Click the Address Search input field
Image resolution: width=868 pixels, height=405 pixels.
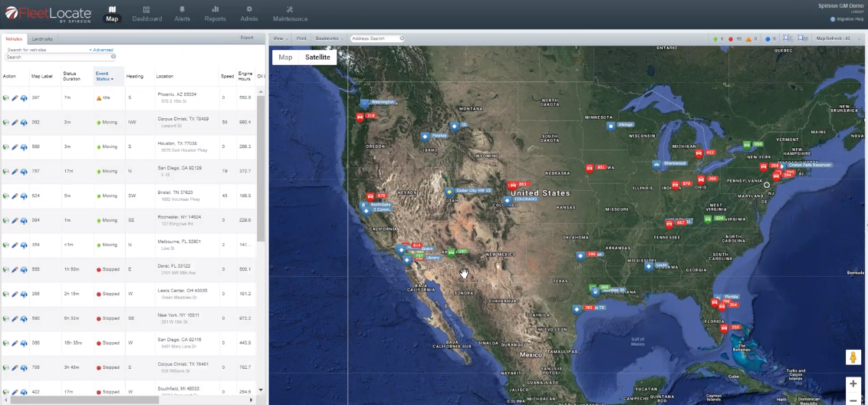(x=375, y=38)
